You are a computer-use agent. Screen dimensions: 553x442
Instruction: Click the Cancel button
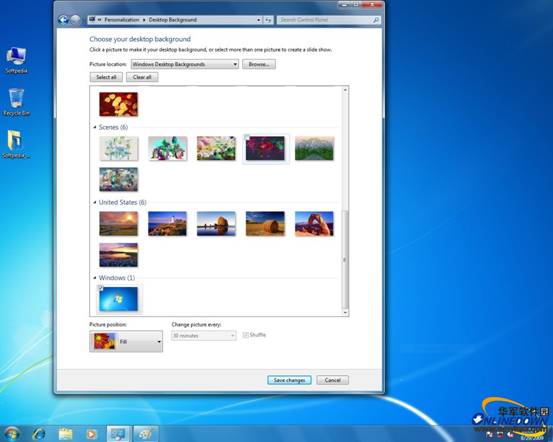(333, 380)
